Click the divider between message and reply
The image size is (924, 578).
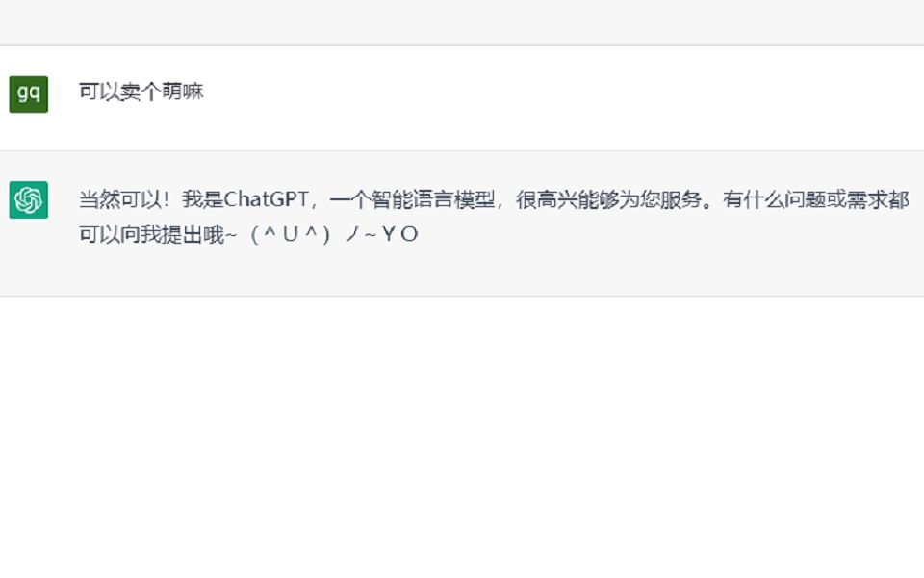(x=462, y=150)
